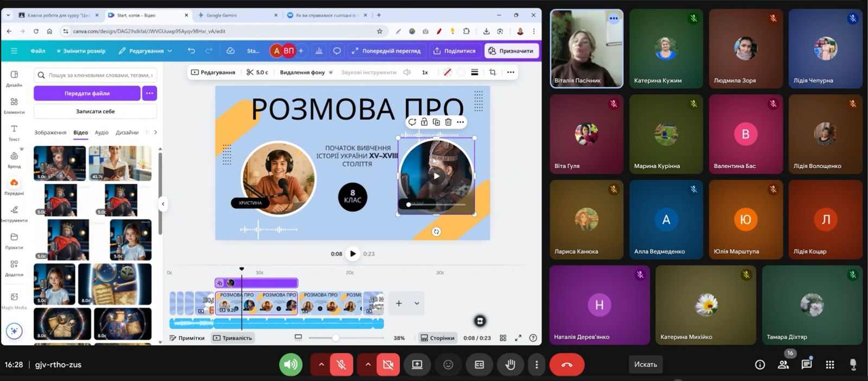Unmute the microphone in Meet
The height and width of the screenshot is (381, 868).
[x=341, y=365]
